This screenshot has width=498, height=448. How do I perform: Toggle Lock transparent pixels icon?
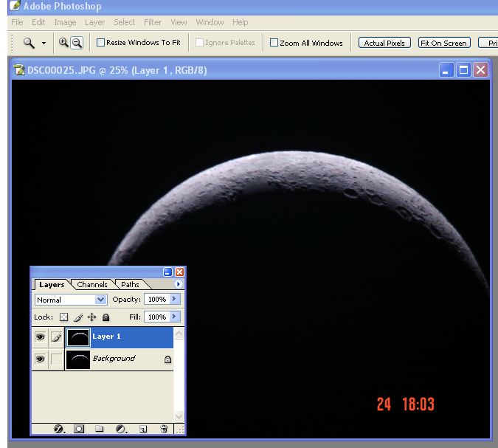click(x=64, y=317)
